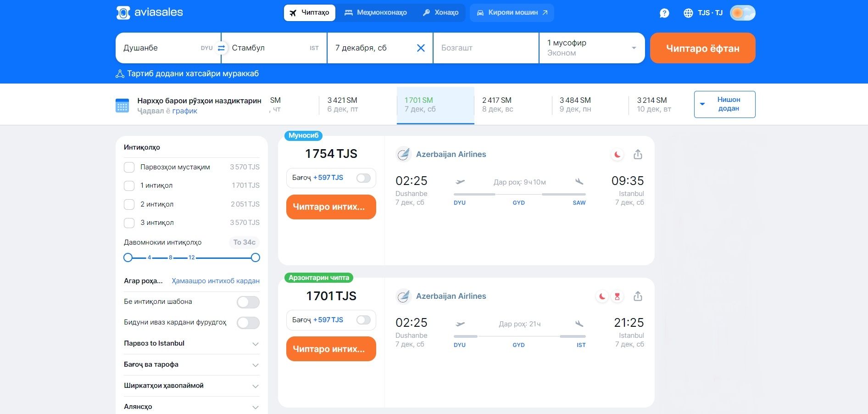Screen dimensions: 868x414
Task: Click SAW arrival airport code
Action: pos(579,202)
